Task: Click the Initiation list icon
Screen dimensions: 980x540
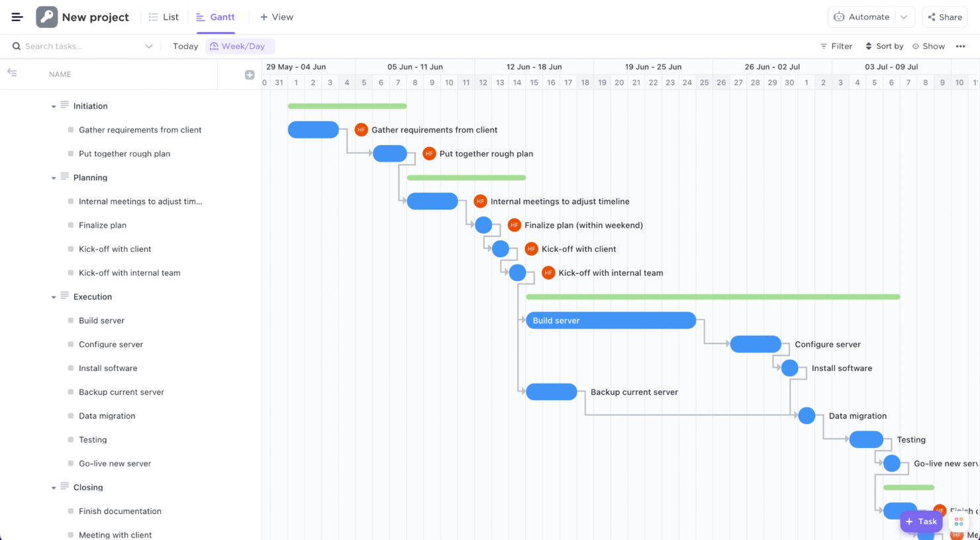Action: pyautogui.click(x=64, y=105)
